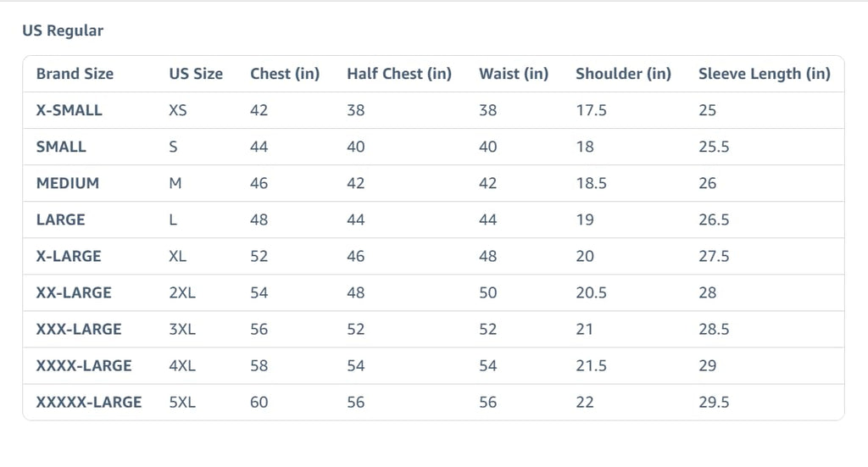Click the Sleeve Length (in) header
Viewport: 868px width, 467px height.
pyautogui.click(x=765, y=74)
